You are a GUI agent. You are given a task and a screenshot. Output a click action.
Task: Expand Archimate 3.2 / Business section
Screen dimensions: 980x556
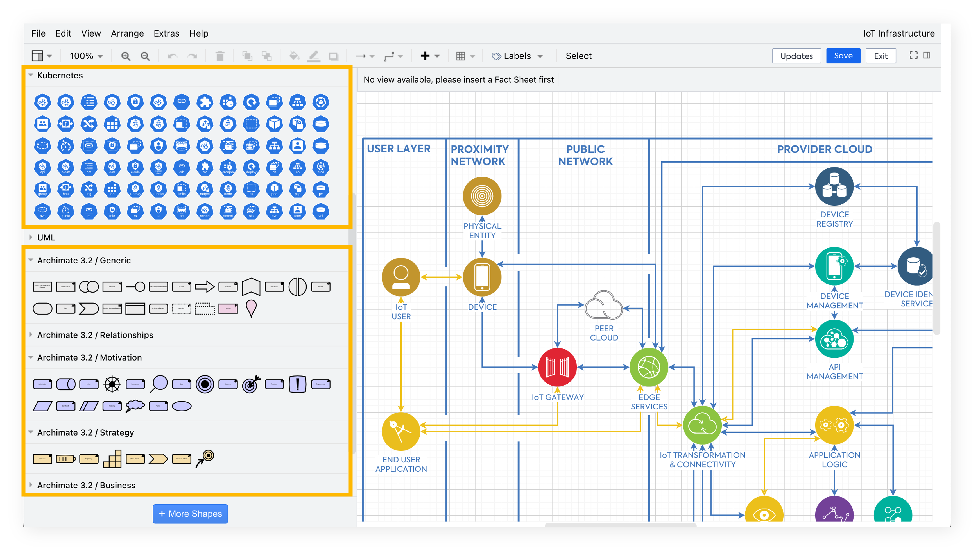31,485
